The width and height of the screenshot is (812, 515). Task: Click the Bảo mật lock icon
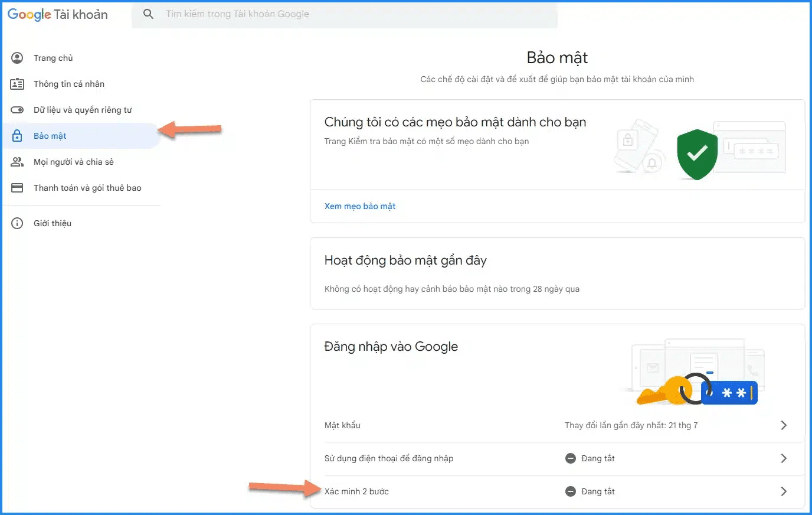(x=17, y=136)
